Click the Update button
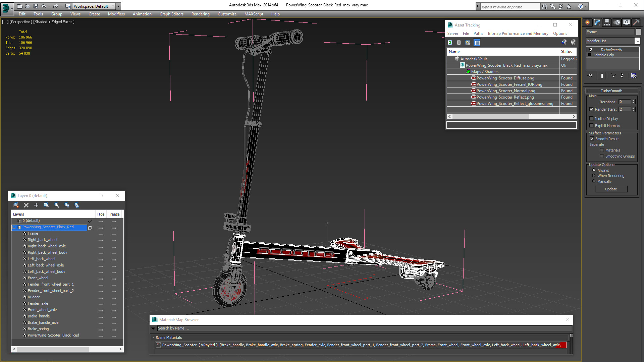This screenshot has width=644, height=362. pos(611,189)
